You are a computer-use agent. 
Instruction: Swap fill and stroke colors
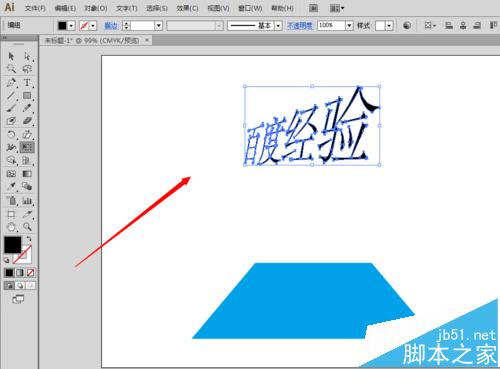(29, 239)
